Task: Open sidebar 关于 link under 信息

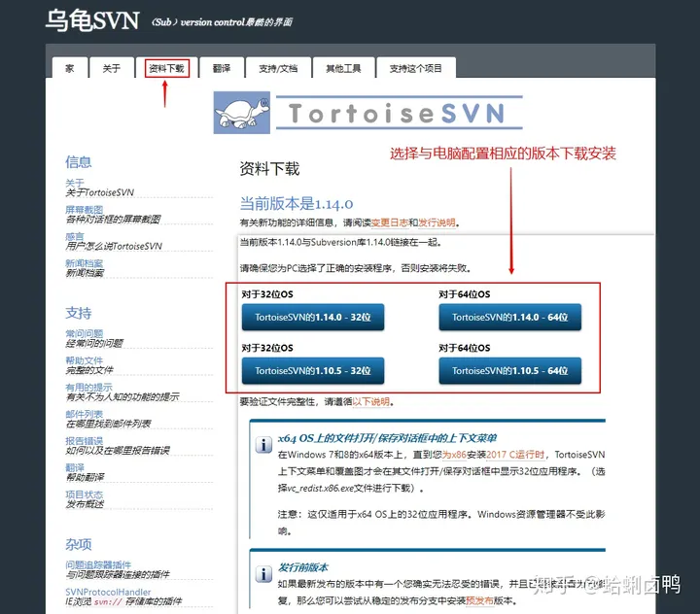Action: [x=75, y=183]
